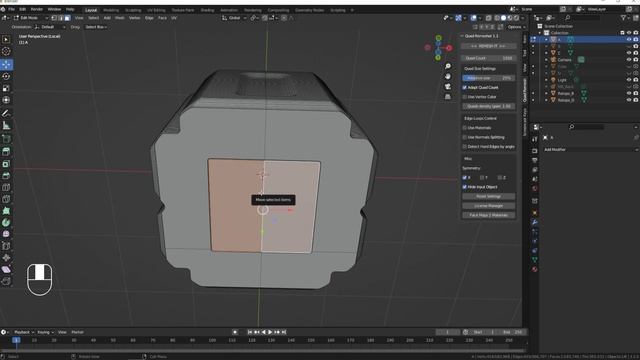Viewport: 640px width, 360px height.
Task: Select the Spin tool
Action: pyautogui.click(x=6, y=222)
